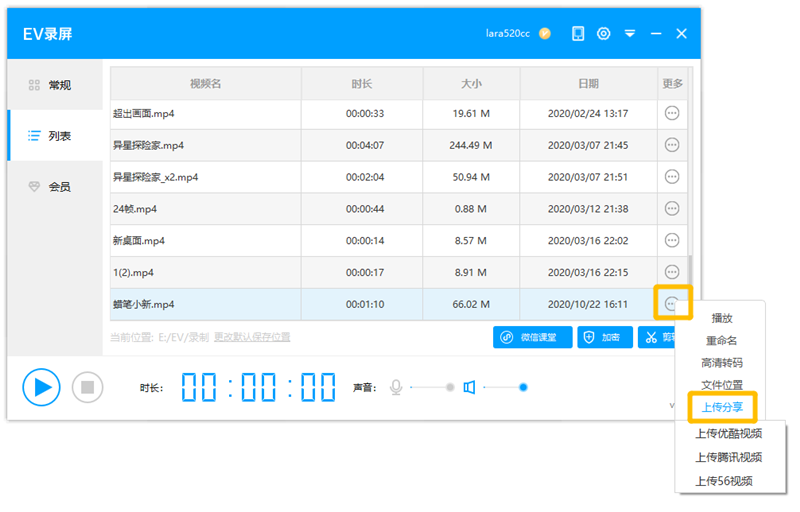The image size is (800, 512).
Task: Switch to the 常规 tab
Action: pos(55,85)
